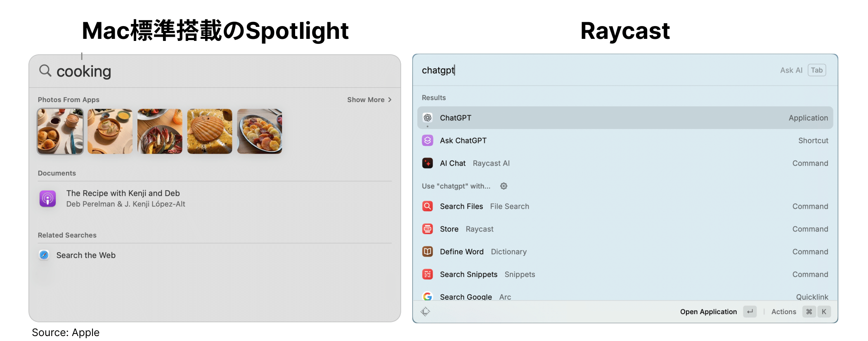The width and height of the screenshot is (868, 341).
Task: Click the Define Word dictionary icon
Action: [428, 252]
